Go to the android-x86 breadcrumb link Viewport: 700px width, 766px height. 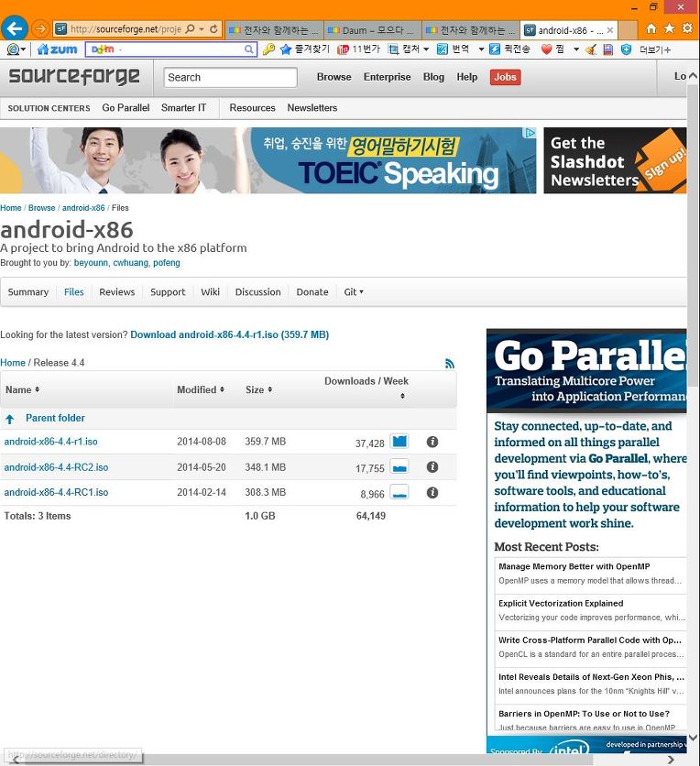[x=83, y=208]
